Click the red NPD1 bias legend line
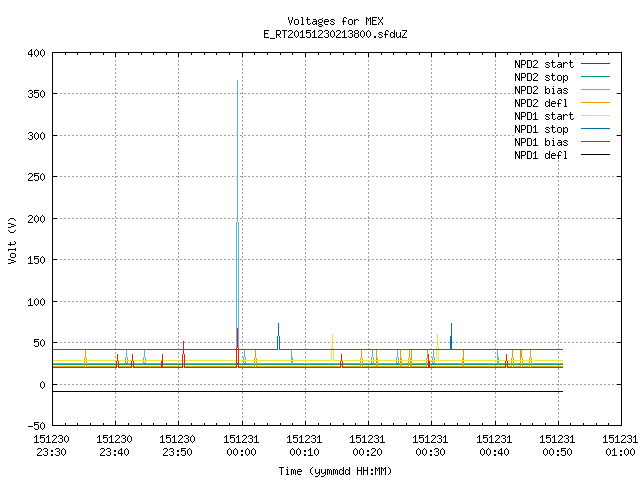Viewport: 640px width, 480px height. coord(595,142)
